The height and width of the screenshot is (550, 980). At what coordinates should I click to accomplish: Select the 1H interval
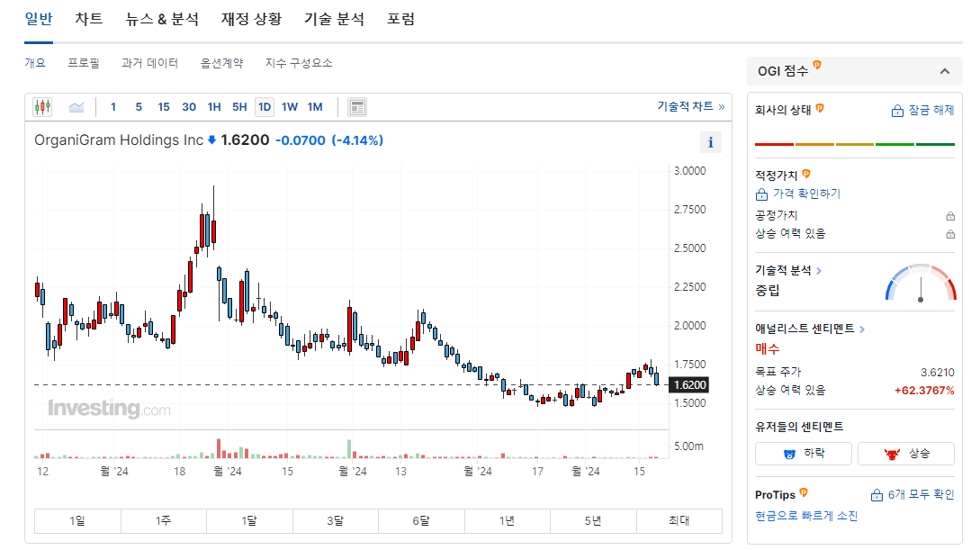point(214,107)
